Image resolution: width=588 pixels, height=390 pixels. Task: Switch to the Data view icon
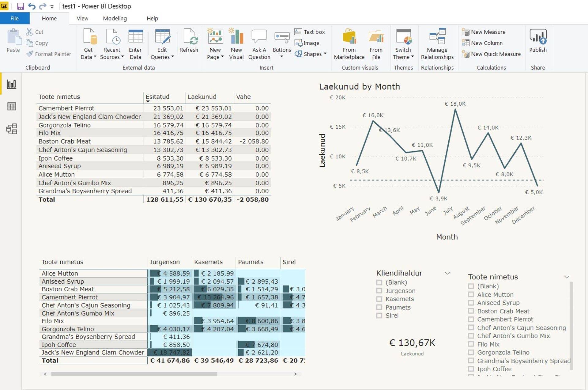click(x=11, y=106)
